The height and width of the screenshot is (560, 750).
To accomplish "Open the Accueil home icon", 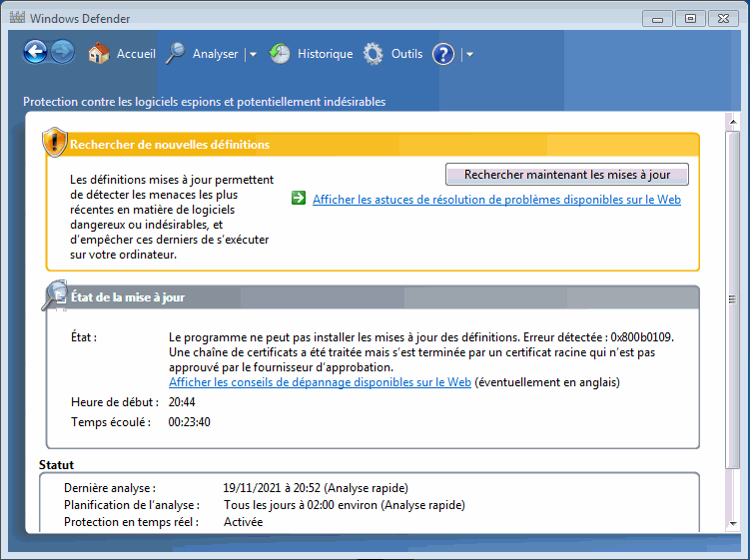I will [x=99, y=53].
